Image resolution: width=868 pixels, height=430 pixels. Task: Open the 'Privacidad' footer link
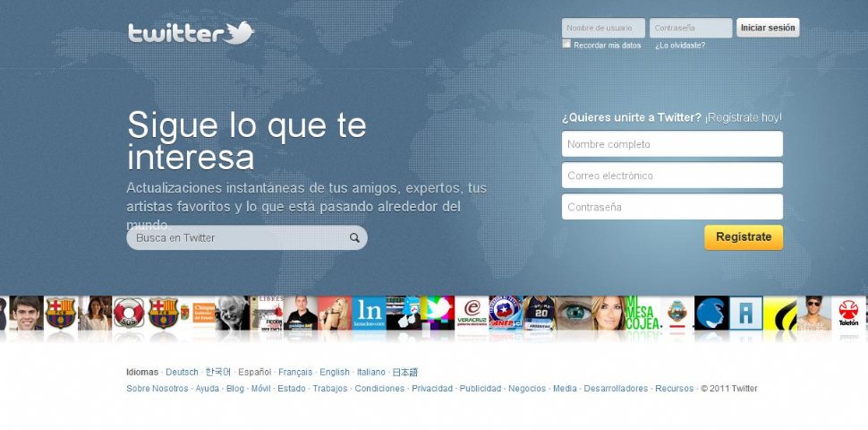click(432, 389)
